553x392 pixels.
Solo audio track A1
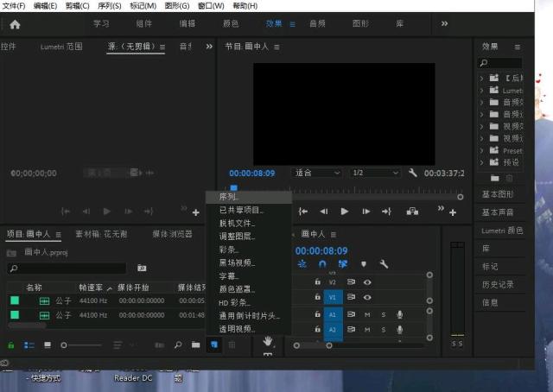384,314
